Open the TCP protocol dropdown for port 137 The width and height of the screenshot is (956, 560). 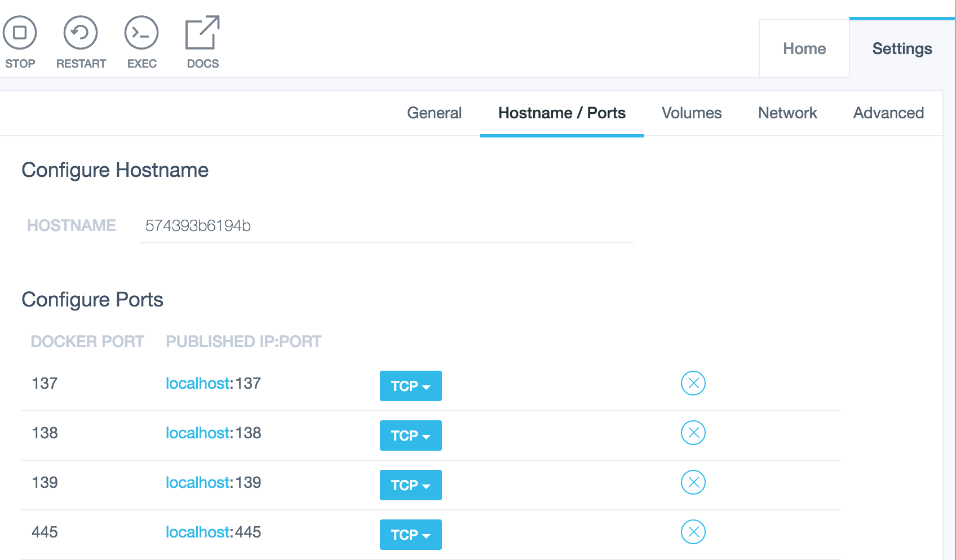[411, 386]
